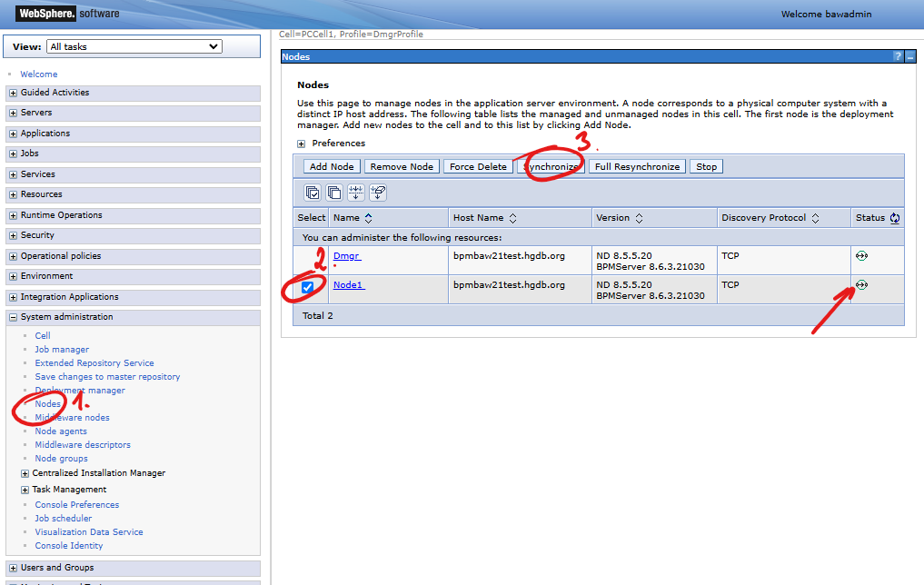Refresh the Status column icon
The height and width of the screenshot is (585, 924).
tap(895, 218)
